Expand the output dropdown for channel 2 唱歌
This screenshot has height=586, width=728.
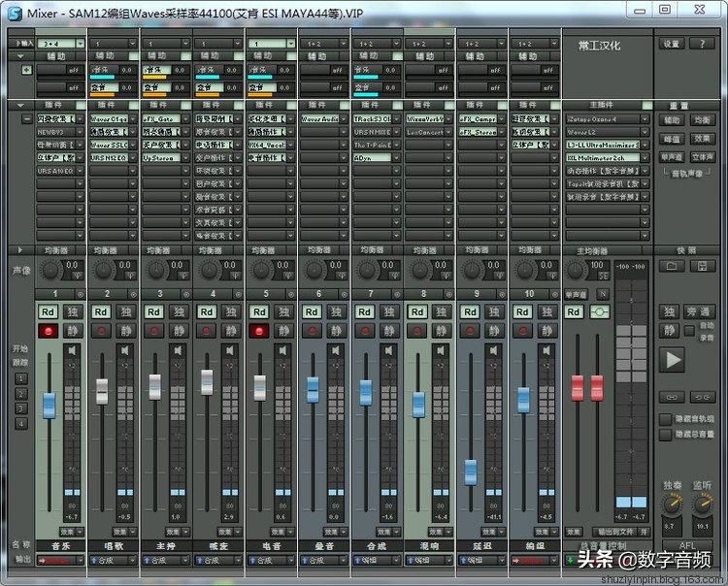click(x=133, y=560)
